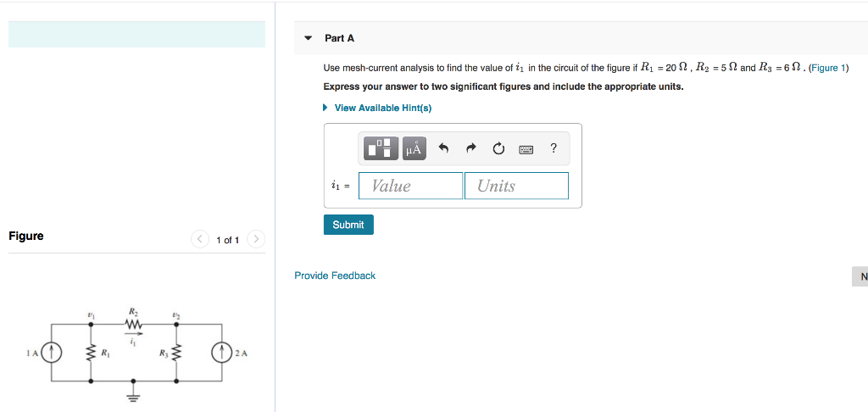Click the Units input field
Viewport: 868px width, 412px height.
516,186
